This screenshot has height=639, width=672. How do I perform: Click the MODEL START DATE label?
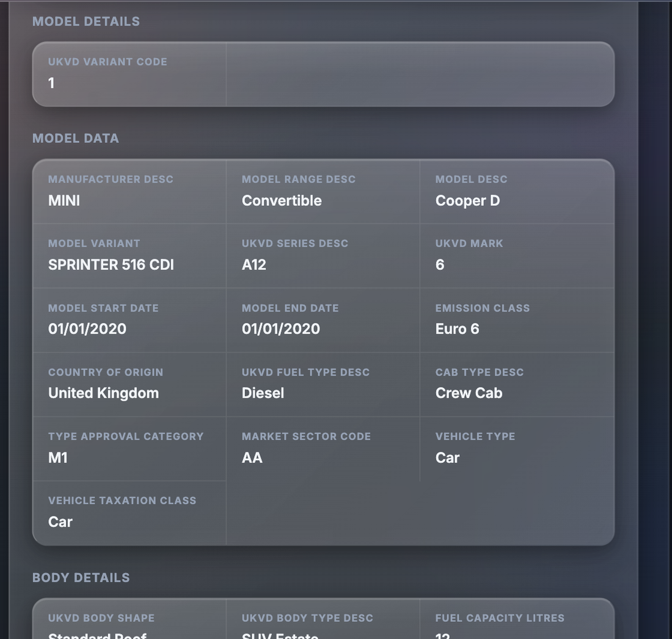pyautogui.click(x=103, y=308)
